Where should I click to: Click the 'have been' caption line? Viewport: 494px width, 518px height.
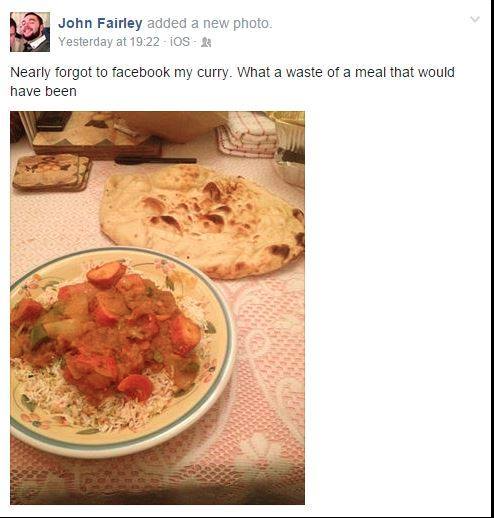[x=43, y=91]
